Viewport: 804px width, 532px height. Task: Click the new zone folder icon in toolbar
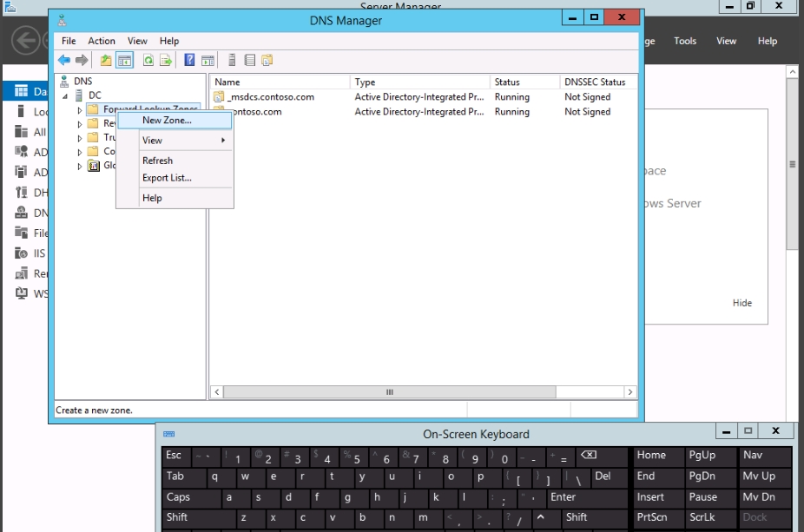tap(267, 61)
